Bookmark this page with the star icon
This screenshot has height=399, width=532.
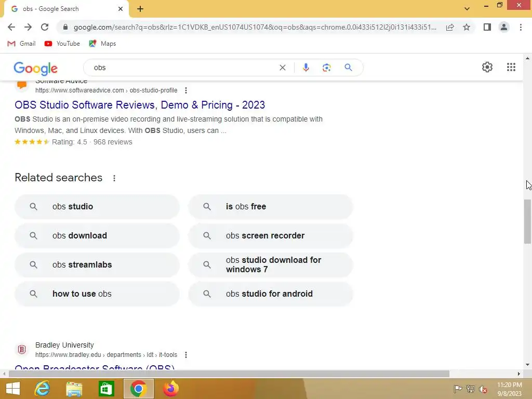click(467, 27)
